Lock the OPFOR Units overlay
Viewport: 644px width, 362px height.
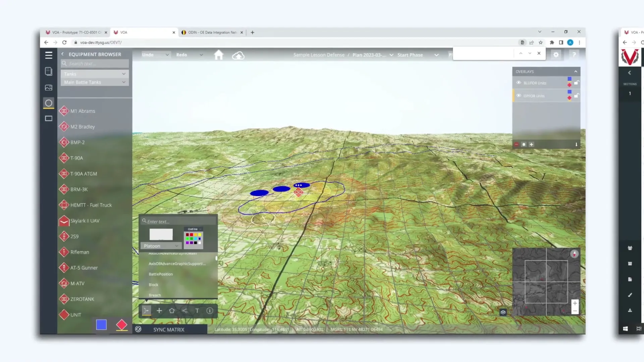(577, 96)
